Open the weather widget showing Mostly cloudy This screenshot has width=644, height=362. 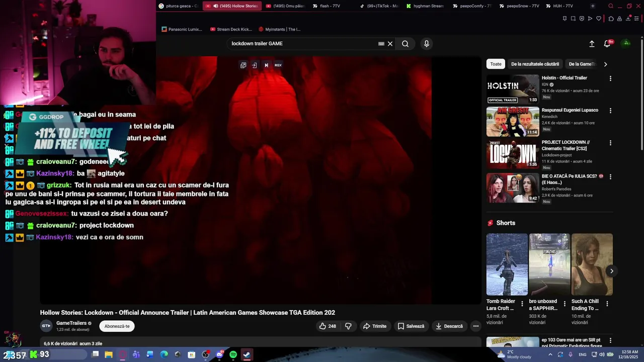coord(513,354)
